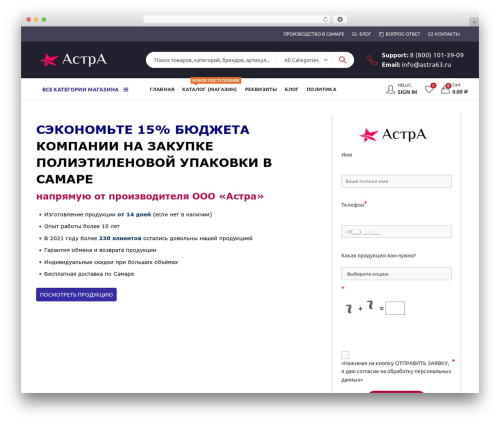Screen dimensions: 500x423
Task: Open the wishlist heart icon
Action: (429, 89)
